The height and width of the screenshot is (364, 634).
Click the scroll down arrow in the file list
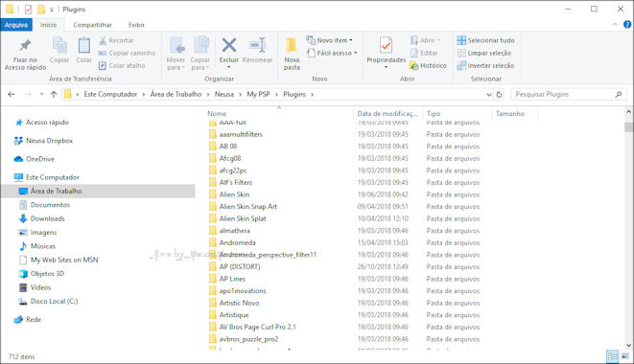click(x=628, y=346)
